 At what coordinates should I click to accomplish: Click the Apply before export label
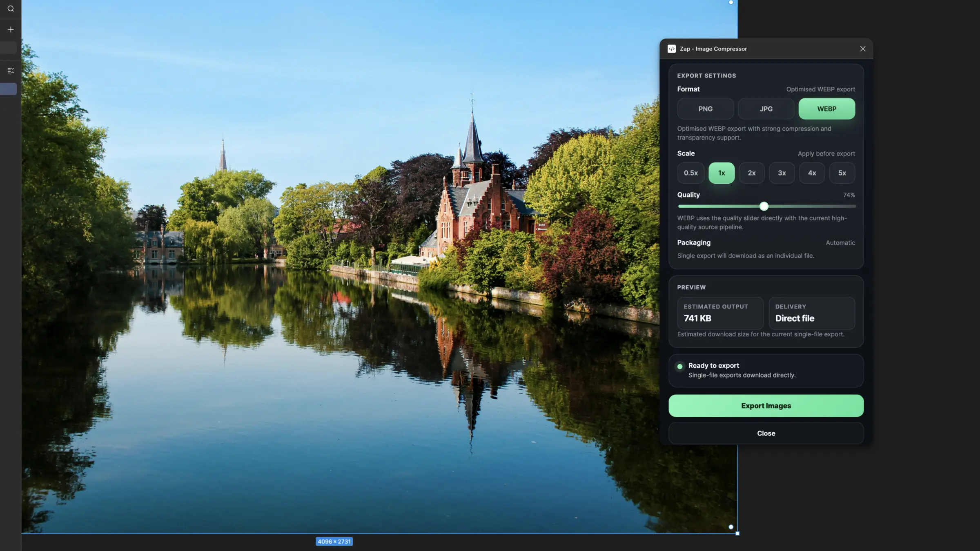pos(826,154)
